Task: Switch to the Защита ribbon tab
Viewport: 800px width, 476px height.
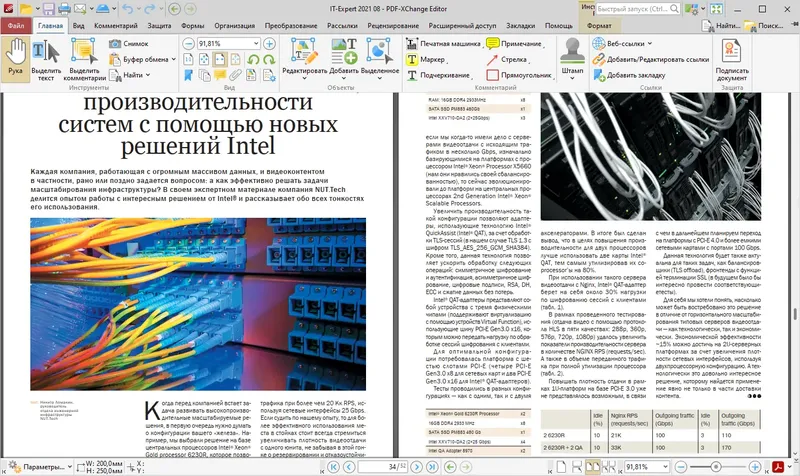Action: point(159,26)
